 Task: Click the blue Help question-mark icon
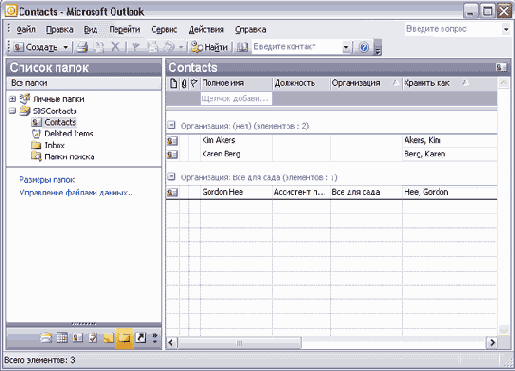pos(364,47)
